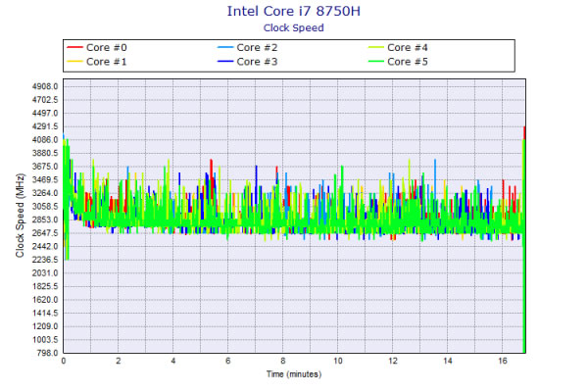This screenshot has height=392, width=588.
Task: Click the '4702.5' y-axis value
Action: coord(45,100)
